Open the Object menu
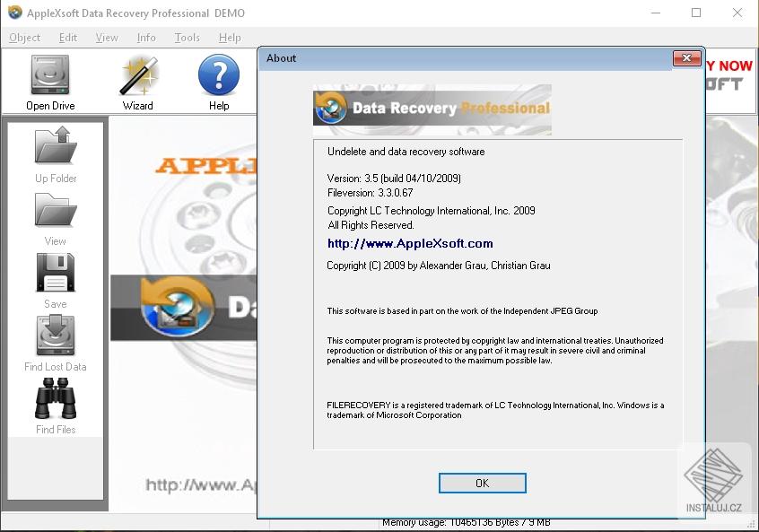Screen dimensions: 759x532 point(25,38)
